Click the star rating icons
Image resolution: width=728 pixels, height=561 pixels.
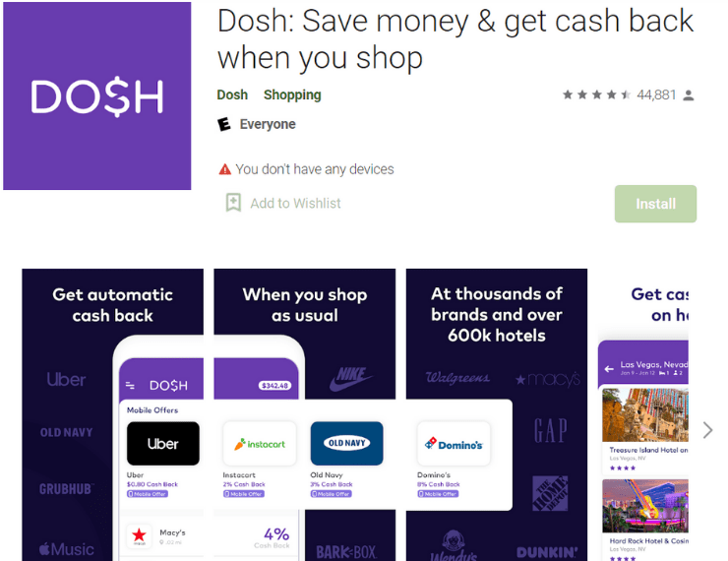pos(596,94)
